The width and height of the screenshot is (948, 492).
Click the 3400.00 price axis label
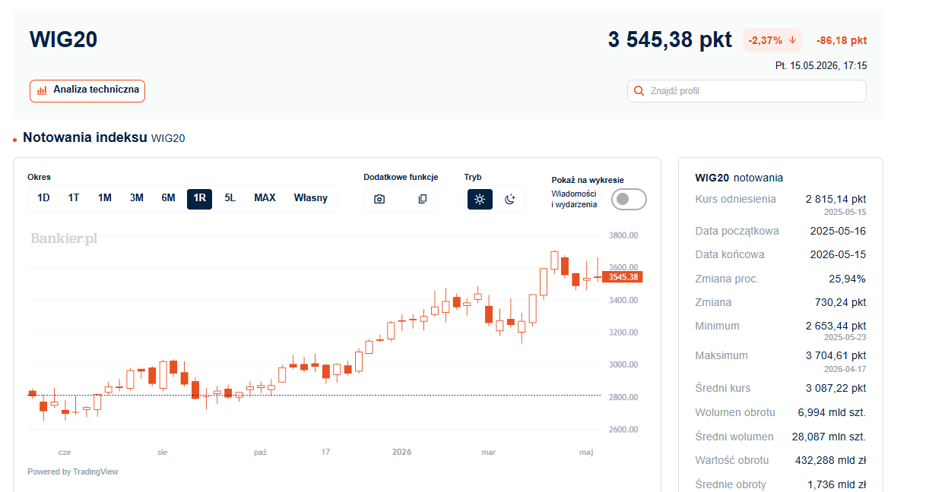click(623, 300)
